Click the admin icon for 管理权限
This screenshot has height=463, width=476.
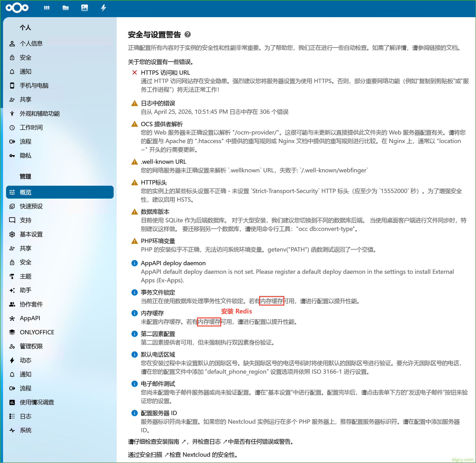12,346
